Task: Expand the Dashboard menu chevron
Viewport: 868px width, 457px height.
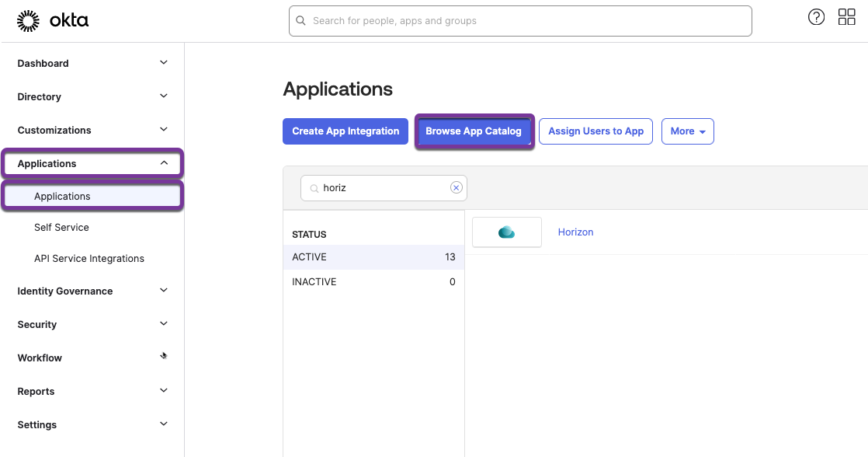Action: point(163,63)
